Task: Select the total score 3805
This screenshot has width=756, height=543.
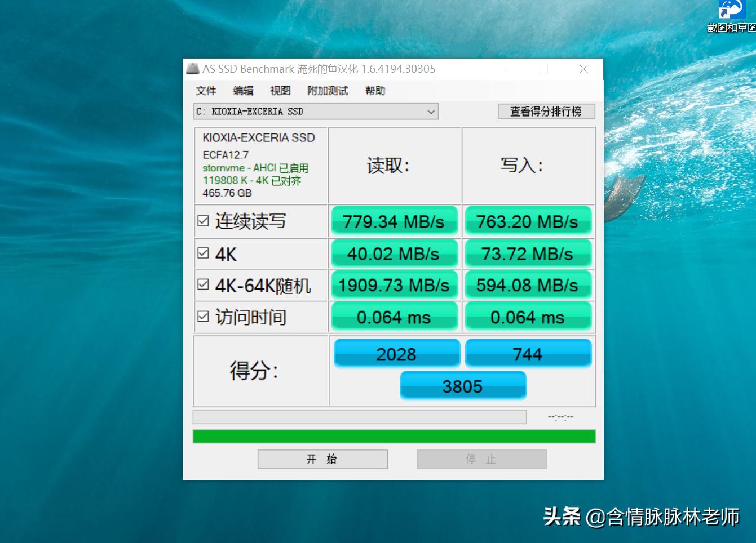Action: [463, 386]
